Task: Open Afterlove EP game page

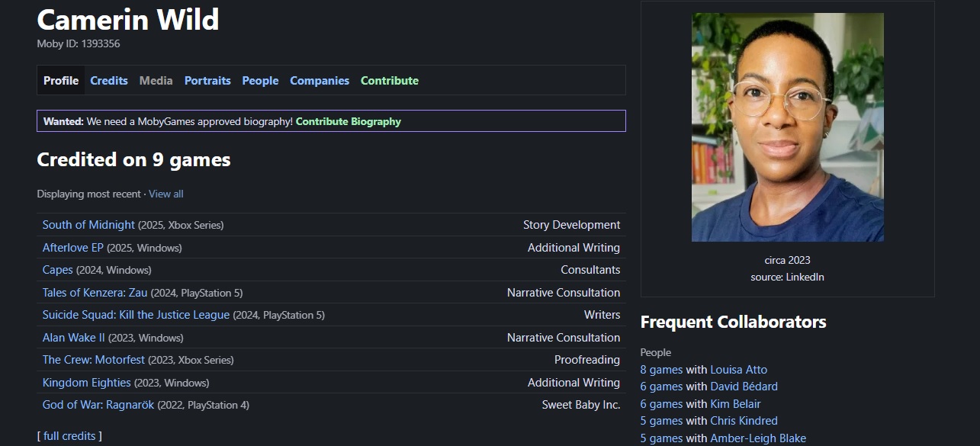Action: [x=73, y=248]
